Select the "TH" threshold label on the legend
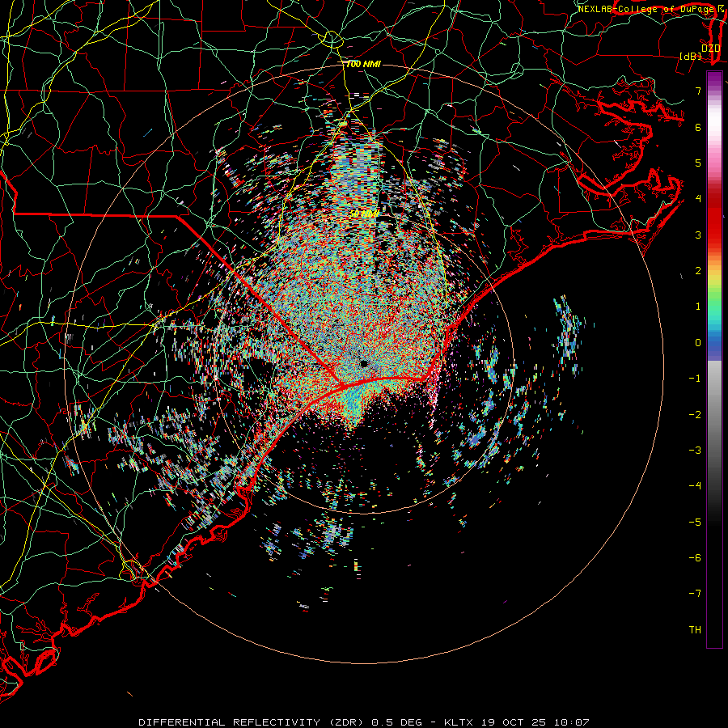728x728 pixels. coord(695,630)
